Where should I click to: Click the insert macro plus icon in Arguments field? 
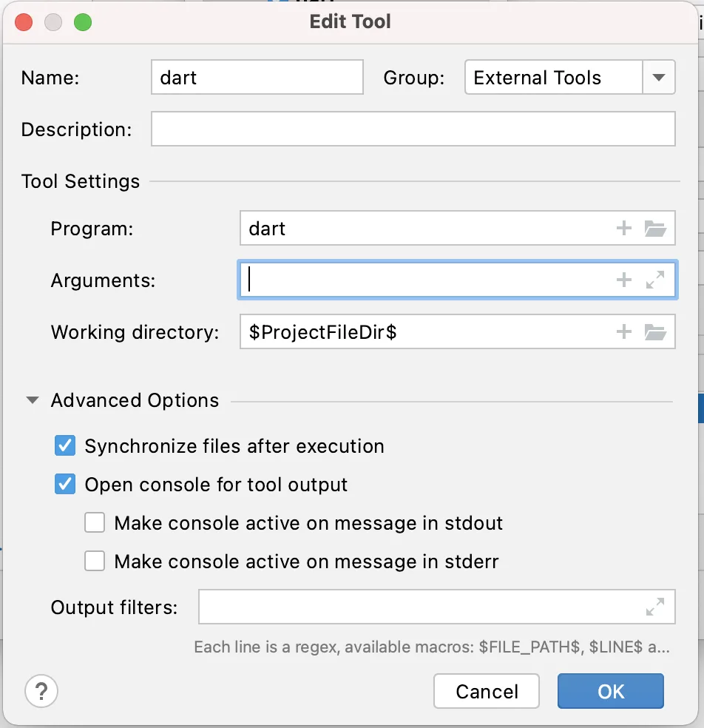[624, 280]
